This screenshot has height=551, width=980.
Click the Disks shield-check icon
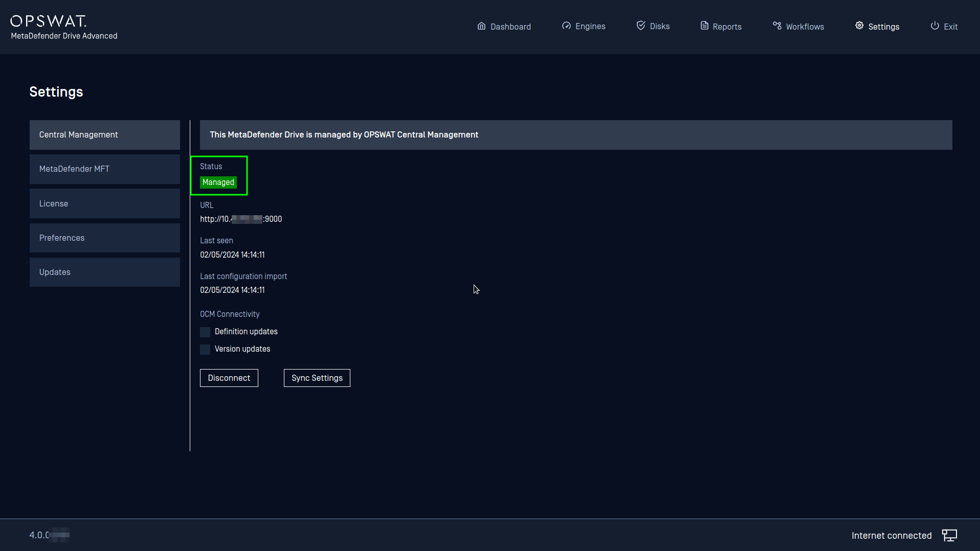[641, 26]
